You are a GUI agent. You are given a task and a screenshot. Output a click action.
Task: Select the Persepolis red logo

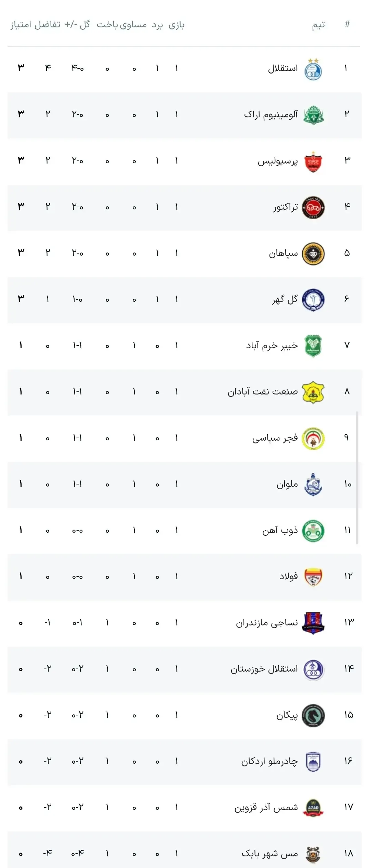[x=313, y=161]
